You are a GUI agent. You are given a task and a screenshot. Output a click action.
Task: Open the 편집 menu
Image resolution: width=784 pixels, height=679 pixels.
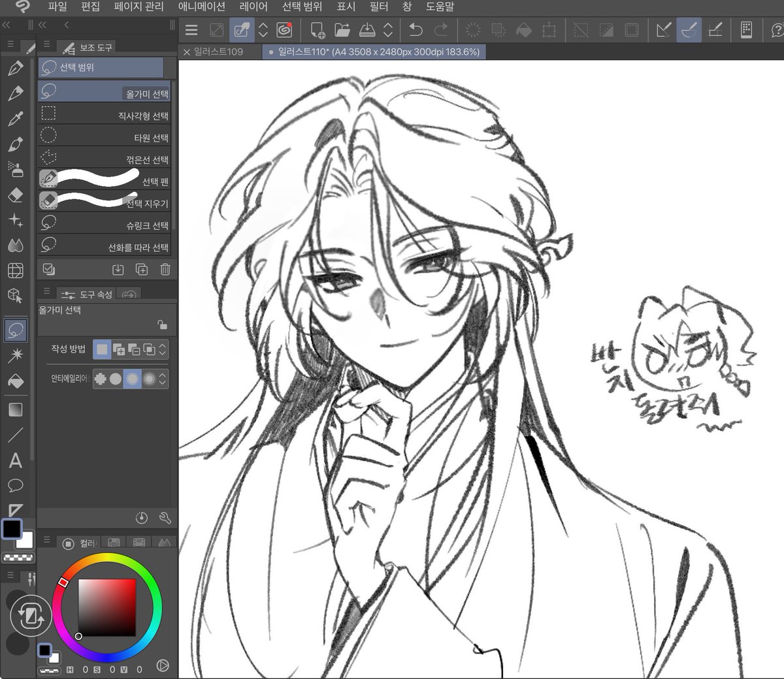pyautogui.click(x=90, y=7)
